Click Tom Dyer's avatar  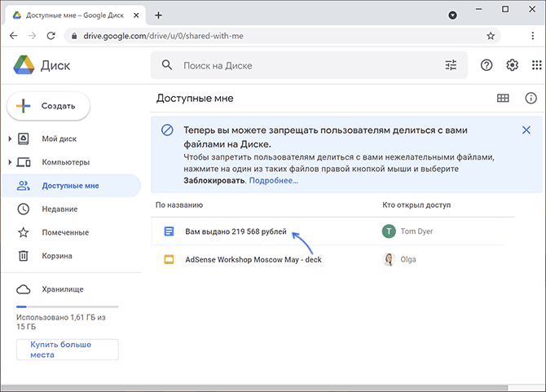(x=389, y=231)
